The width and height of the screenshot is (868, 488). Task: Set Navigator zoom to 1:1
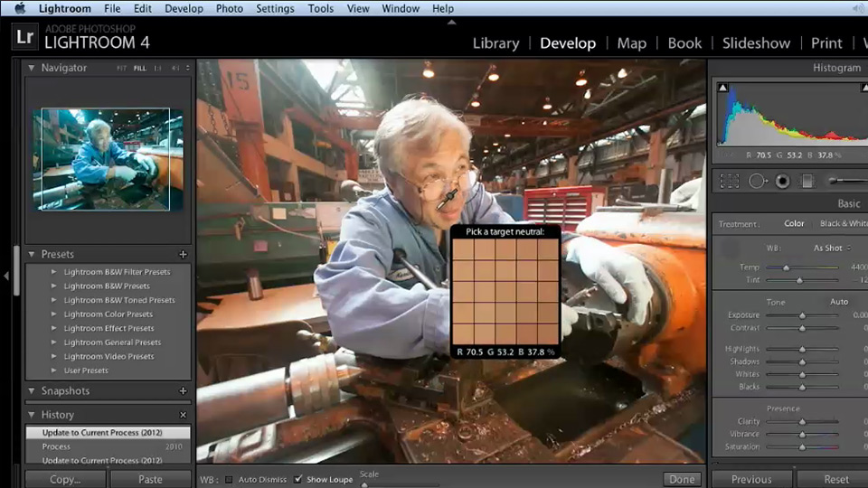[x=157, y=68]
